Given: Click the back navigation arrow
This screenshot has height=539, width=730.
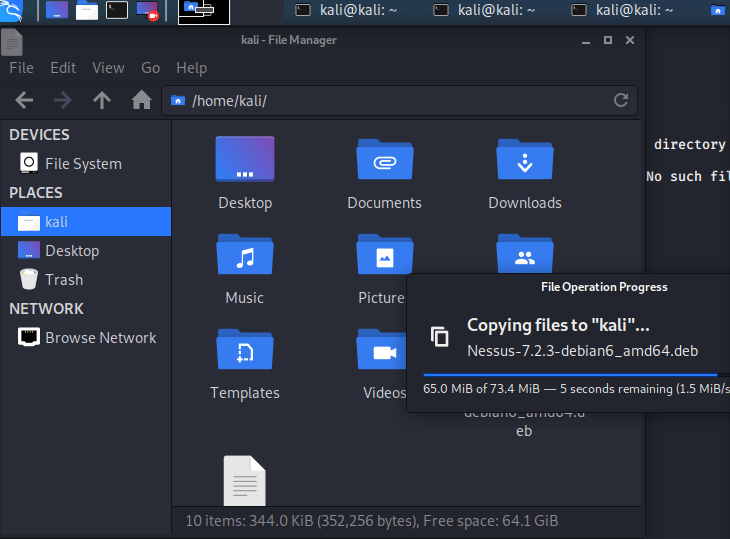Looking at the screenshot, I should 25,100.
